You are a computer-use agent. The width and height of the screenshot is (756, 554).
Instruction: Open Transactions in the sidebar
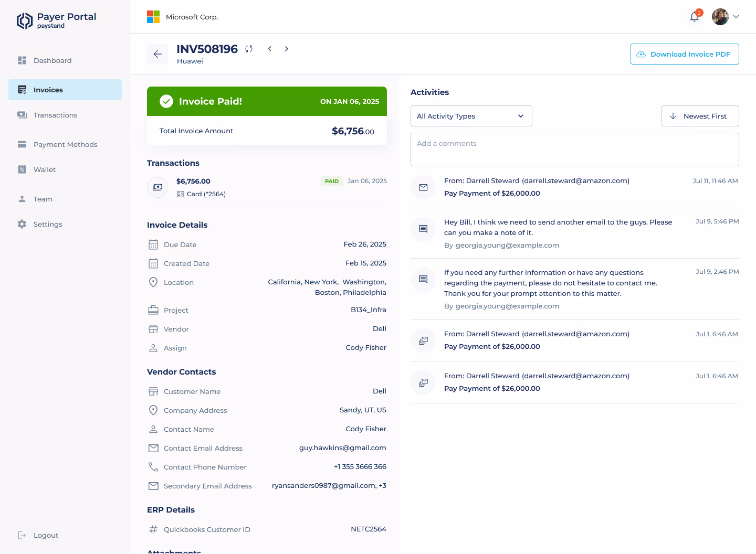tap(65, 115)
